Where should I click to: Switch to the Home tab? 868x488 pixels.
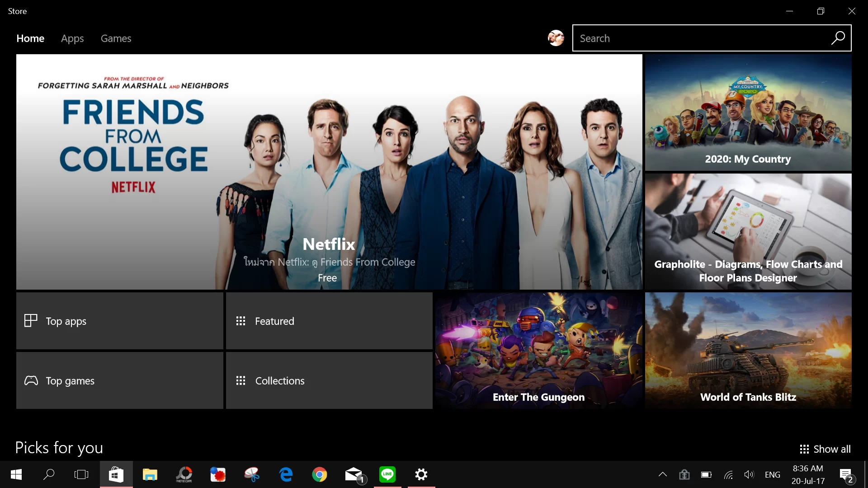tap(30, 38)
